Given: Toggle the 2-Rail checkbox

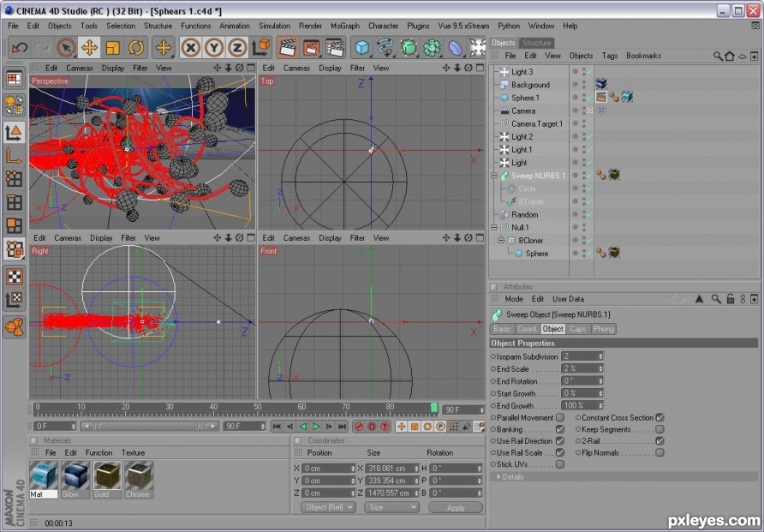Looking at the screenshot, I should point(660,441).
